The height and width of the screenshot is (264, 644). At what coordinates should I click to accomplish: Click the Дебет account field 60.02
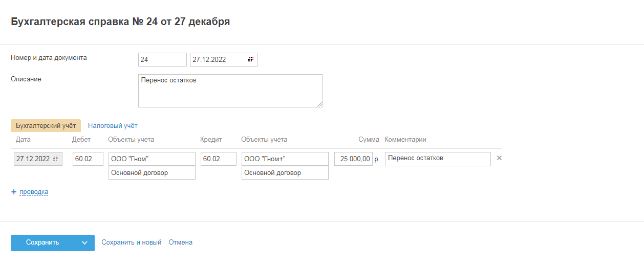[88, 159]
